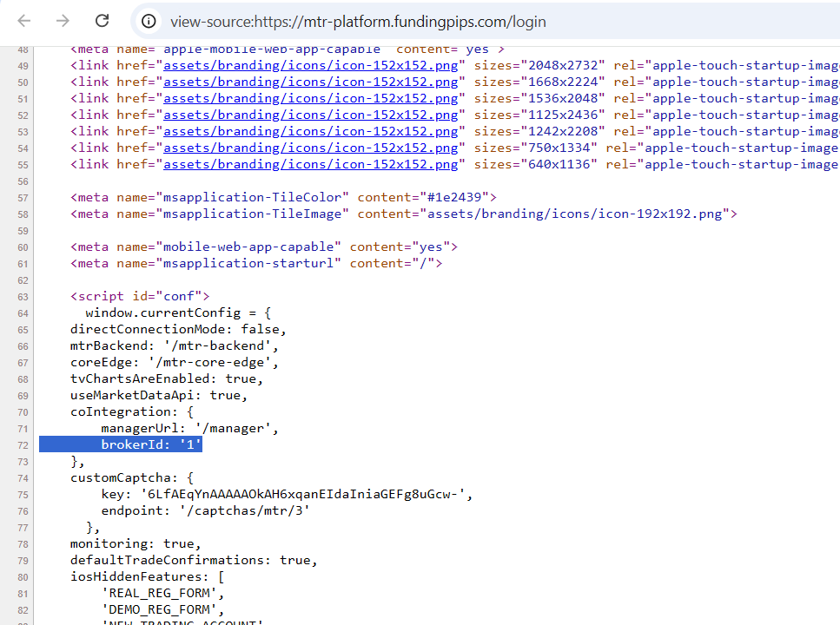Click the script id="conf" tag
840x625 pixels.
click(x=140, y=296)
